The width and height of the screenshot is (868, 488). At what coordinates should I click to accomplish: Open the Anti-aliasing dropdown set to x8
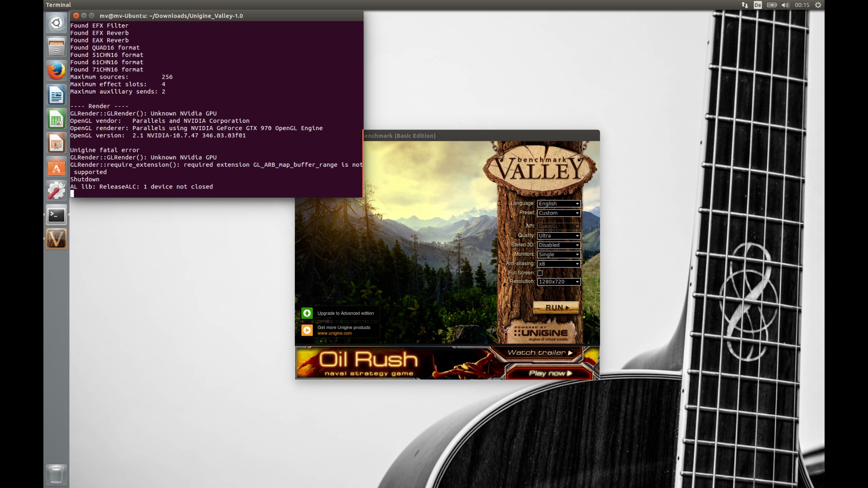point(559,264)
